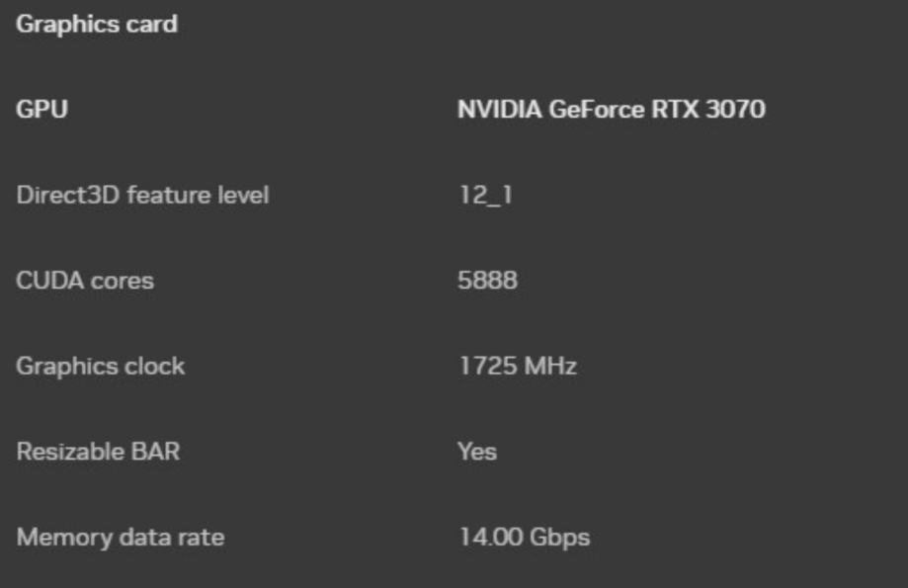Select the CUDA cores label
908x588 pixels.
pos(85,281)
